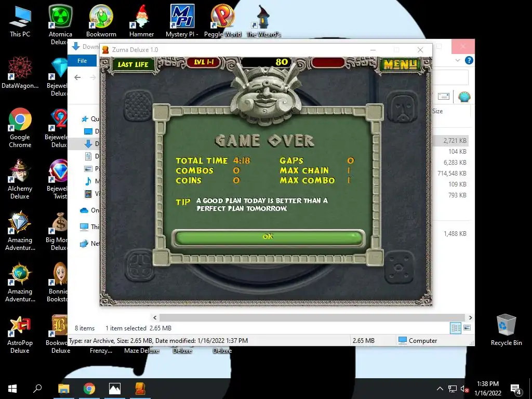Click right arrow of horizontal scrollbar
The width and height of the screenshot is (532, 399).
(x=470, y=317)
